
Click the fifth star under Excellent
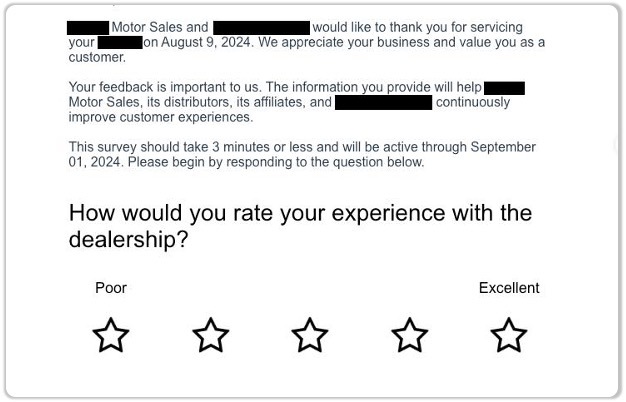509,335
